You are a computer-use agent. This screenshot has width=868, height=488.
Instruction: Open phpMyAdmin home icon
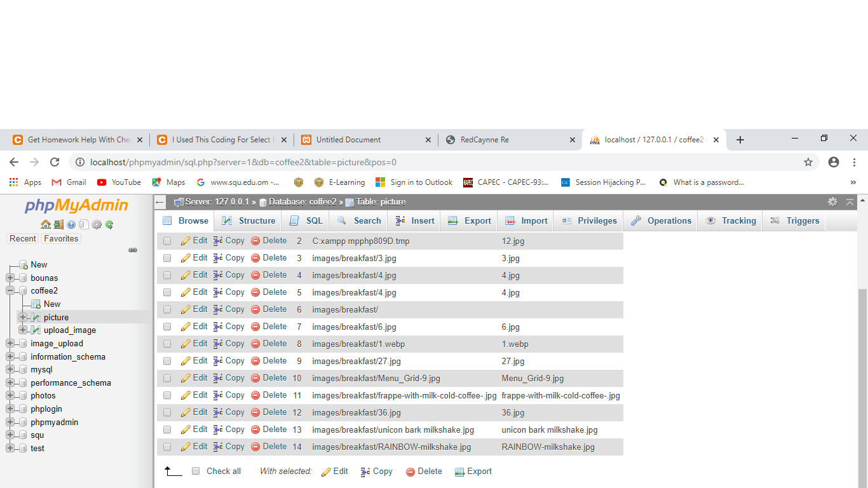pos(45,224)
